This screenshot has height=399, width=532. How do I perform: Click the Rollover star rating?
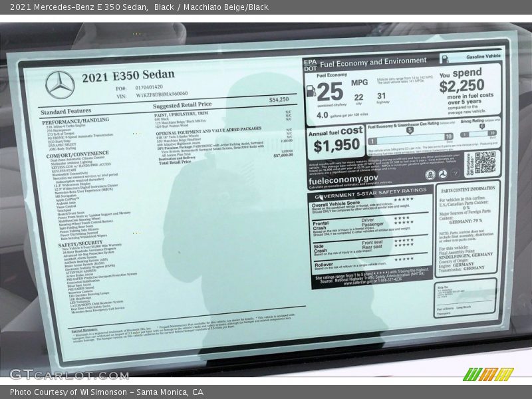coord(404,259)
